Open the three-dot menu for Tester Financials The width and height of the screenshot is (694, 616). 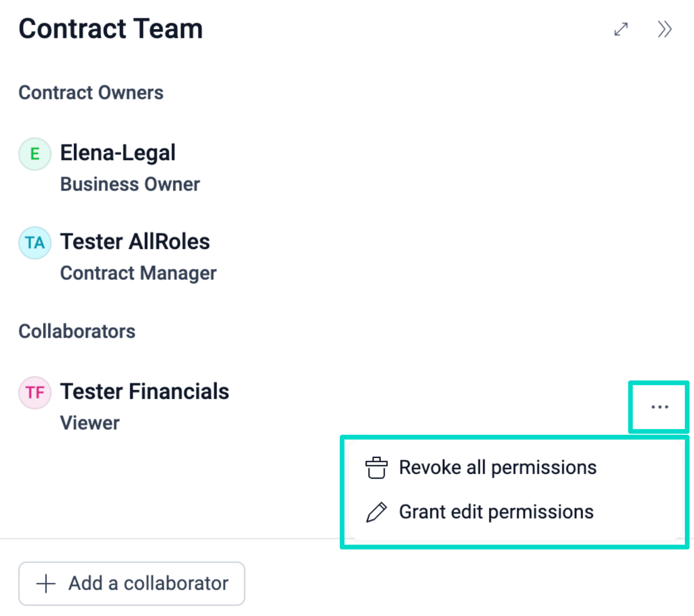(659, 407)
